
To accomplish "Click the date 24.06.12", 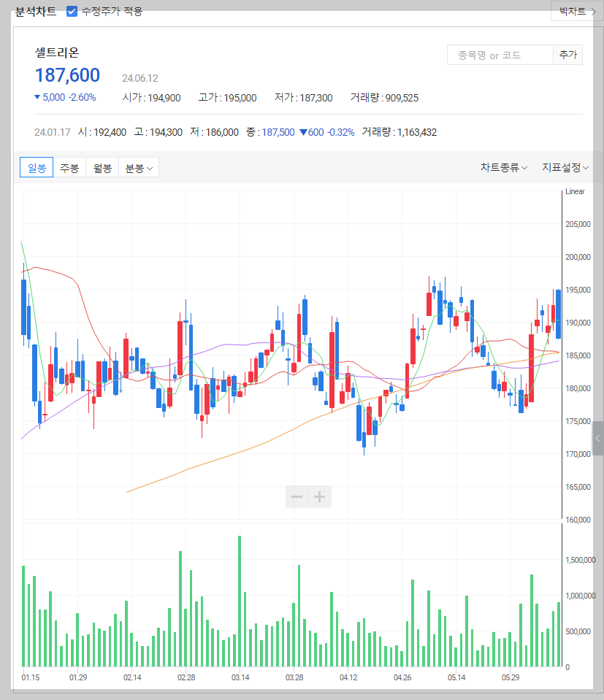I will 140,78.
